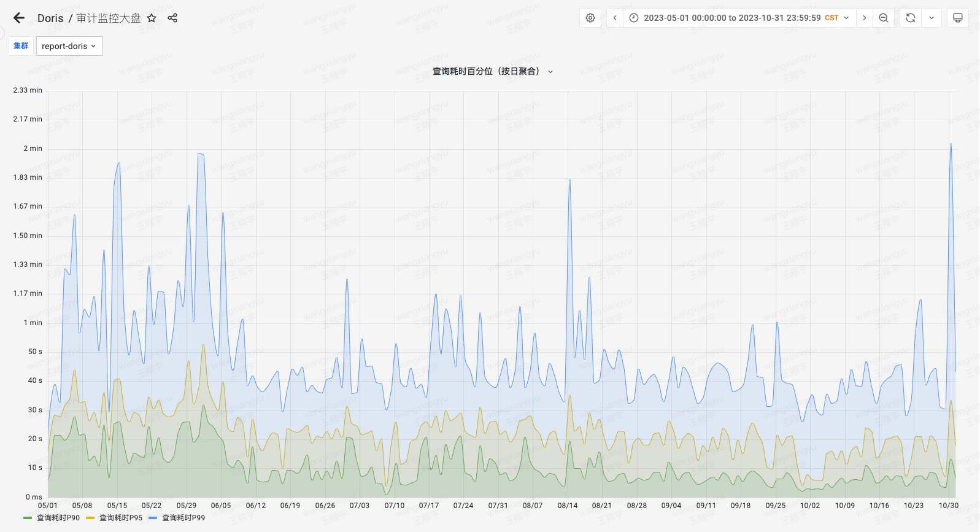The width and height of the screenshot is (980, 532).
Task: Click the 05/01 x-axis label
Action: click(x=48, y=506)
